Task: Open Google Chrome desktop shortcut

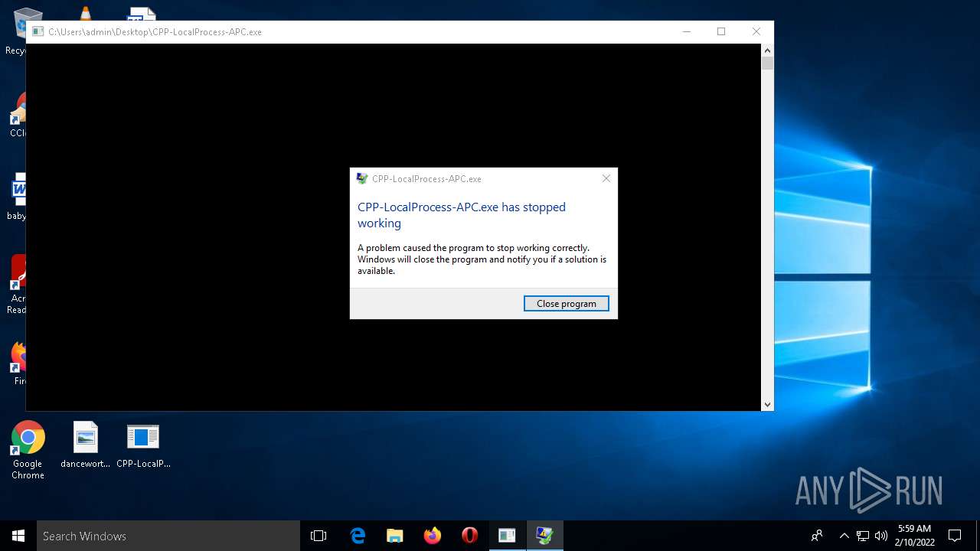Action: coord(28,450)
